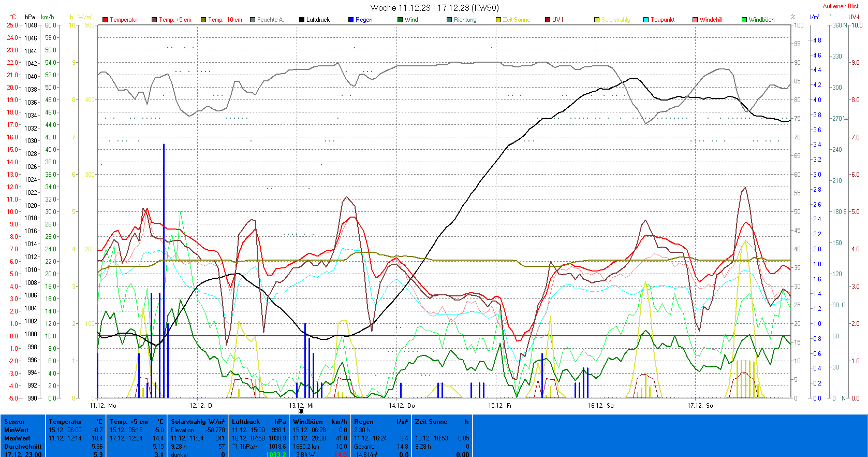
Task: Click the yellow Zeit Sonne legend swatch
Action: pos(498,20)
